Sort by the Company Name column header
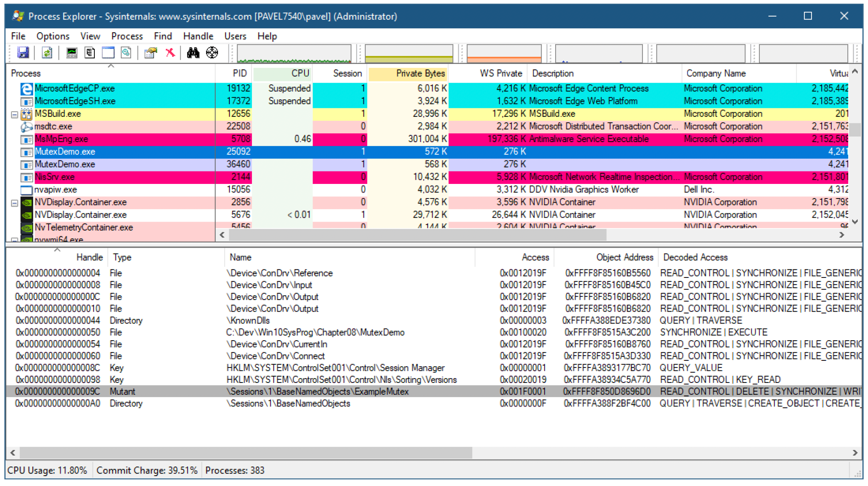This screenshot has height=486, width=868. (739, 73)
